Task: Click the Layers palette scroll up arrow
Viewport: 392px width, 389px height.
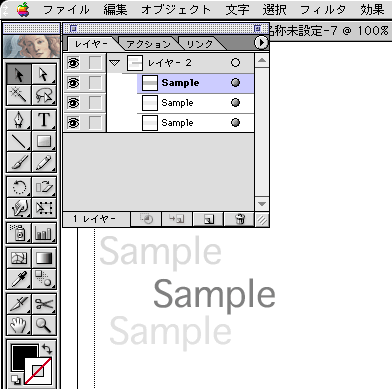Action: pos(262,61)
